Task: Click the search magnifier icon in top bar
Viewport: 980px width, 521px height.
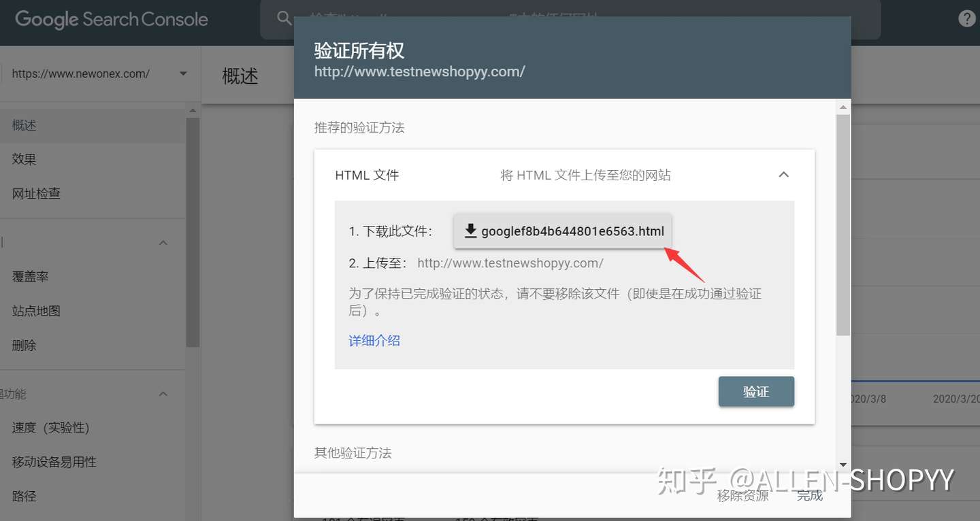Action: coord(284,18)
